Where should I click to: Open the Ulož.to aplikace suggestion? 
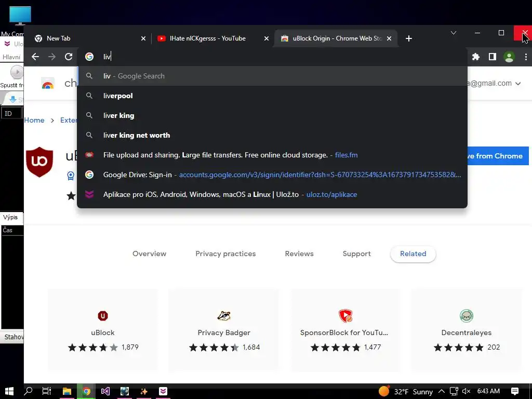click(x=272, y=194)
